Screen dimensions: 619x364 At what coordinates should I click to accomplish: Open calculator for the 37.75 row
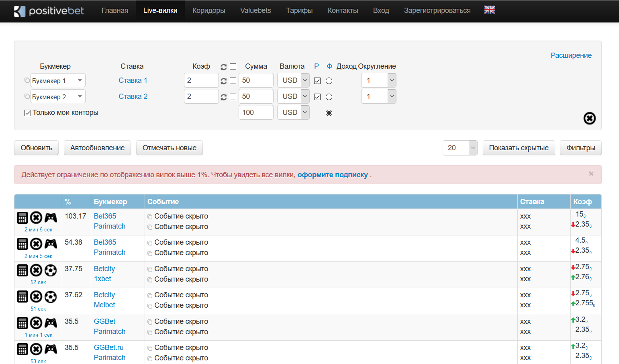pyautogui.click(x=22, y=270)
